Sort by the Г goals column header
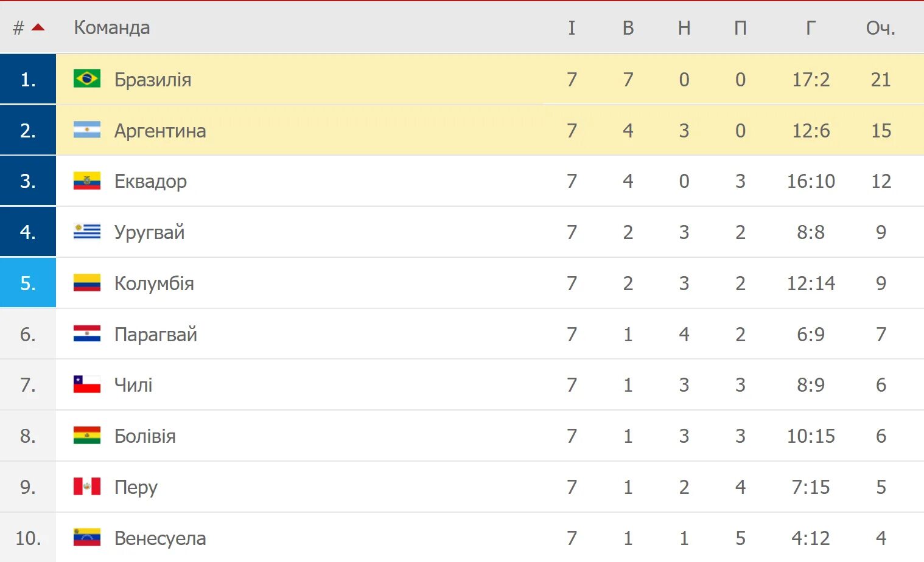The width and height of the screenshot is (924, 562). (x=811, y=28)
